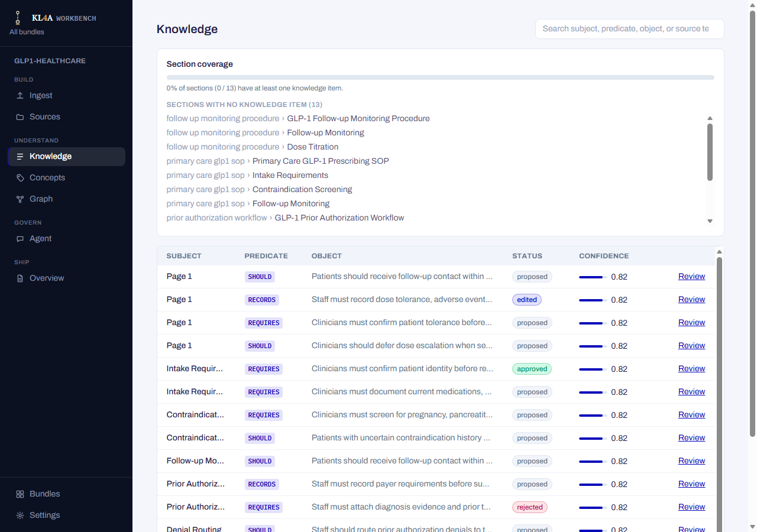Click the All bundles link
The height and width of the screenshot is (532, 757).
27,32
